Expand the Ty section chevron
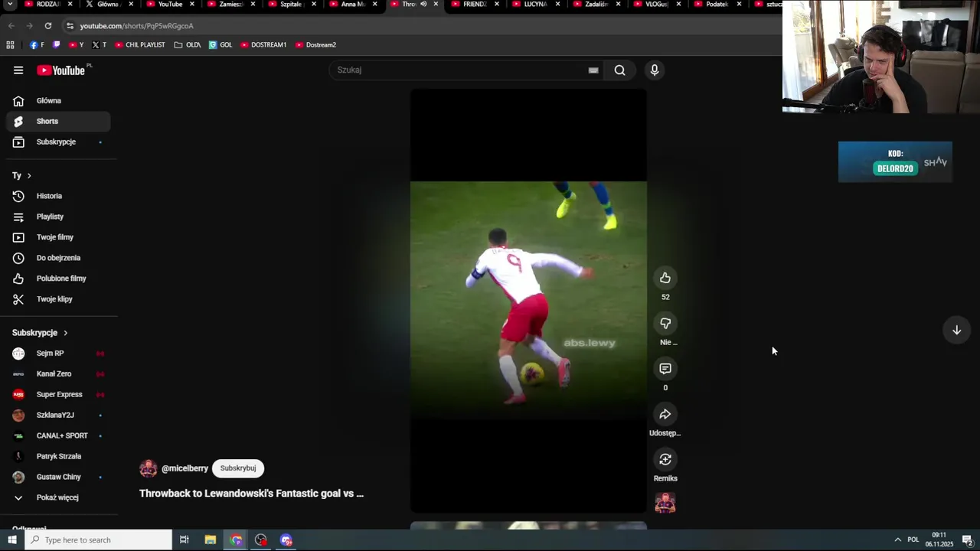Image resolution: width=980 pixels, height=551 pixels. (29, 176)
